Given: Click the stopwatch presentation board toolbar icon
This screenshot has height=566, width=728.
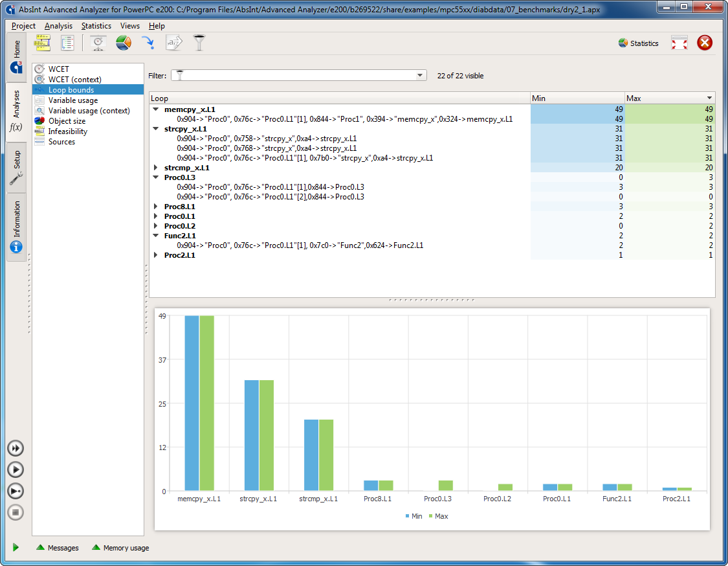Looking at the screenshot, I should (x=98, y=43).
